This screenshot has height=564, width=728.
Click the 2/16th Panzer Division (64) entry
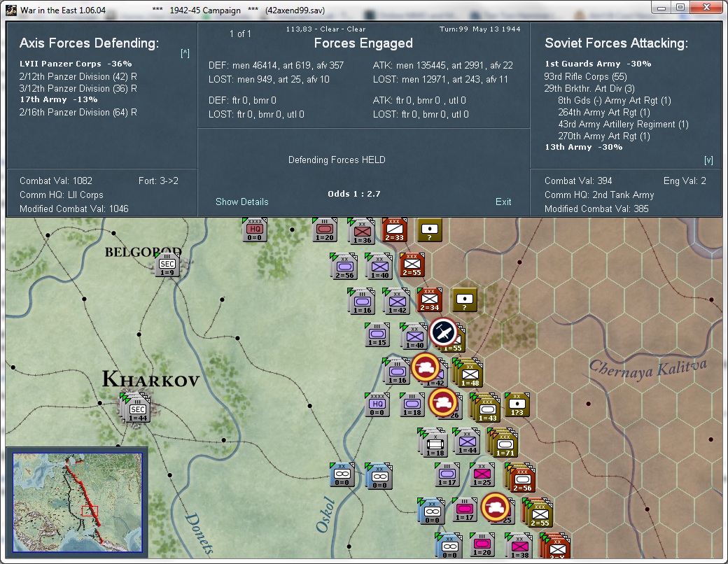click(x=78, y=113)
